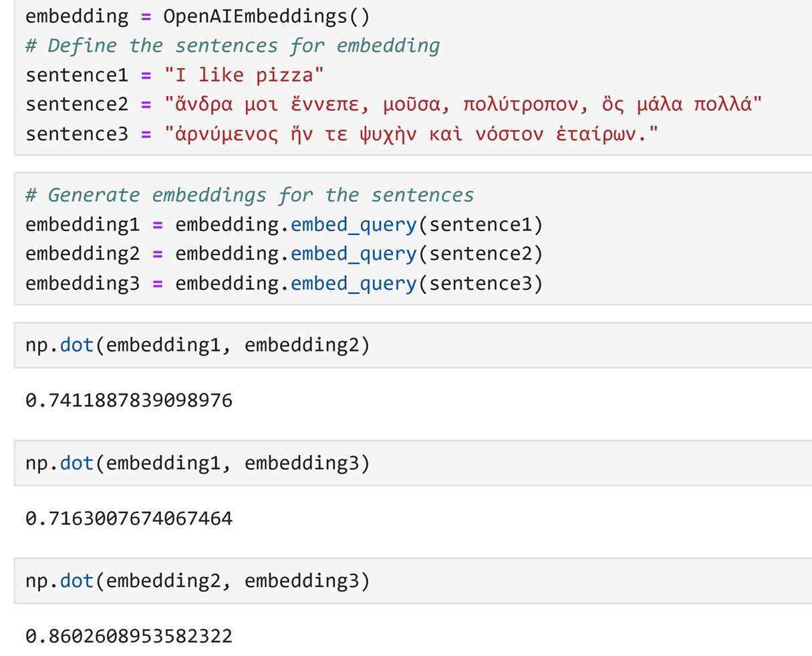Click the sentence3 argument in the embed_query call
Image resolution: width=812 pixels, height=656 pixels.
pos(480,283)
